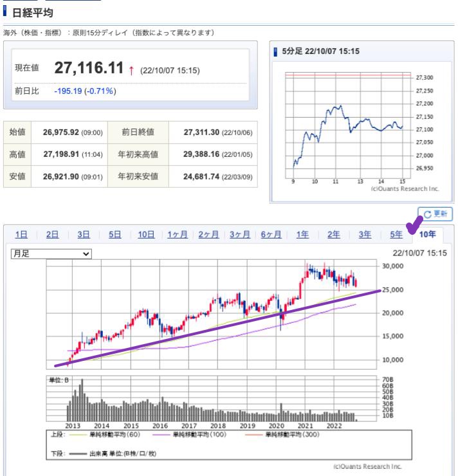Click the chart timestamp 22/10/07 15:15 above the candlestick chart

(420, 253)
